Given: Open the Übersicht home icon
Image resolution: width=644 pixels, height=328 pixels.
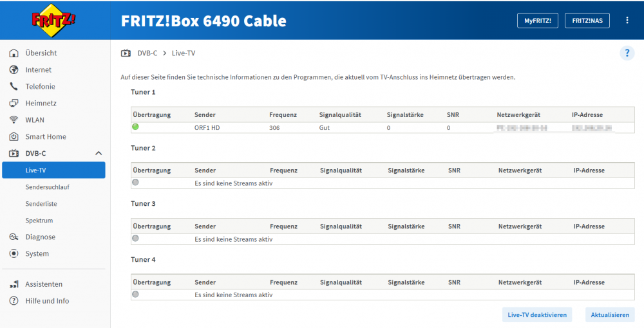Looking at the screenshot, I should click(x=14, y=53).
